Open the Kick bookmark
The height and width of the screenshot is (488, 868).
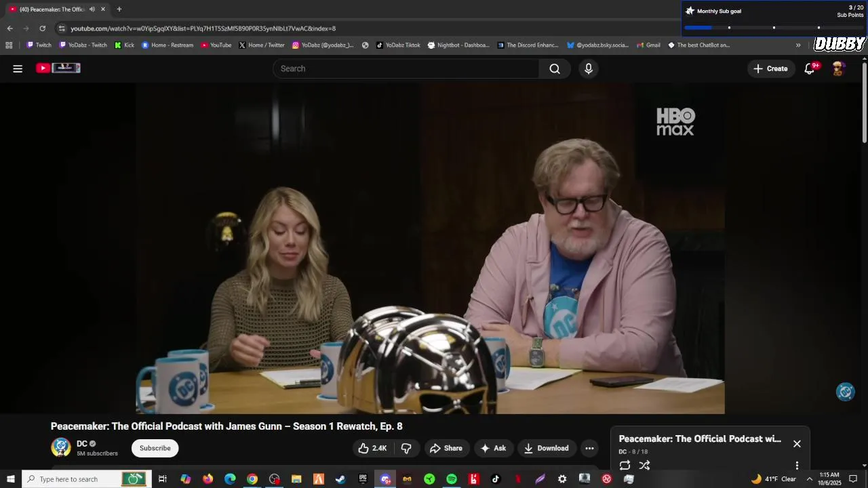coord(124,45)
